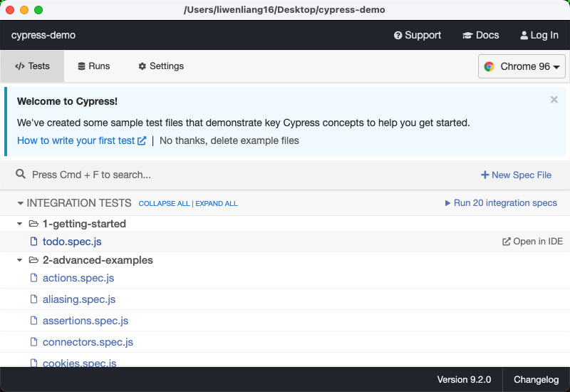Image resolution: width=570 pixels, height=392 pixels.
Task: Open the Support link
Action: click(418, 35)
